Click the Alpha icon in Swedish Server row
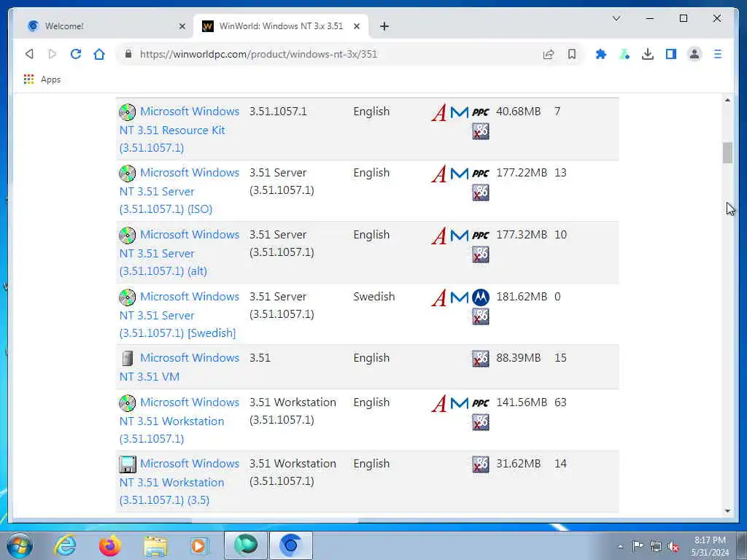Image resolution: width=747 pixels, height=560 pixels. (439, 297)
